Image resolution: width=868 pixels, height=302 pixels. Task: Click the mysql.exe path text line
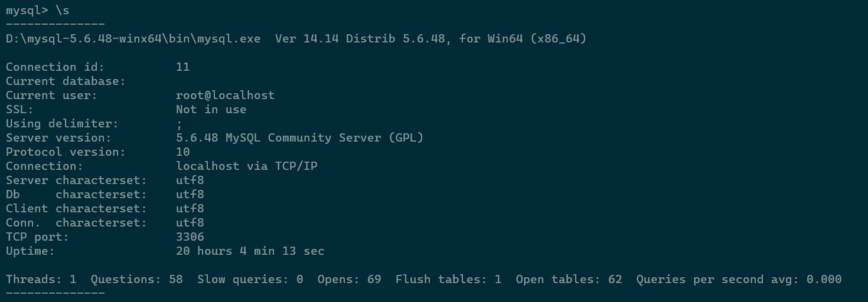[x=296, y=39]
